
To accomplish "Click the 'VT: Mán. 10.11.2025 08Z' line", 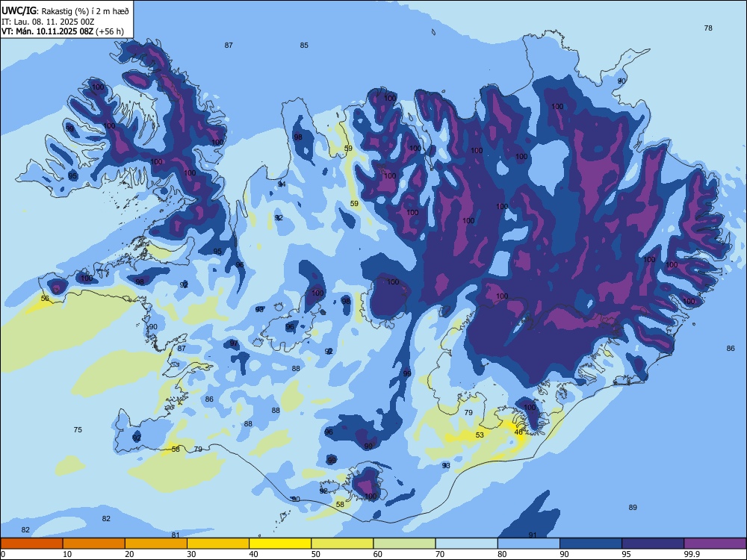I will coord(48,31).
